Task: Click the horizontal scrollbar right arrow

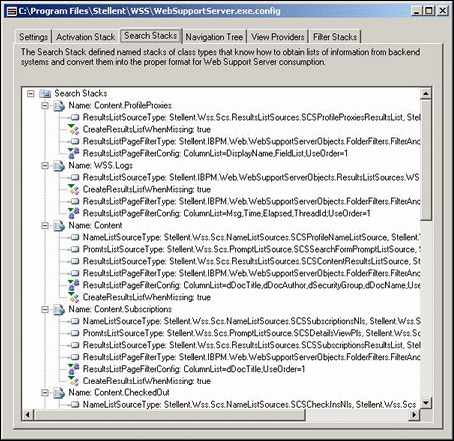Action: pos(414,415)
